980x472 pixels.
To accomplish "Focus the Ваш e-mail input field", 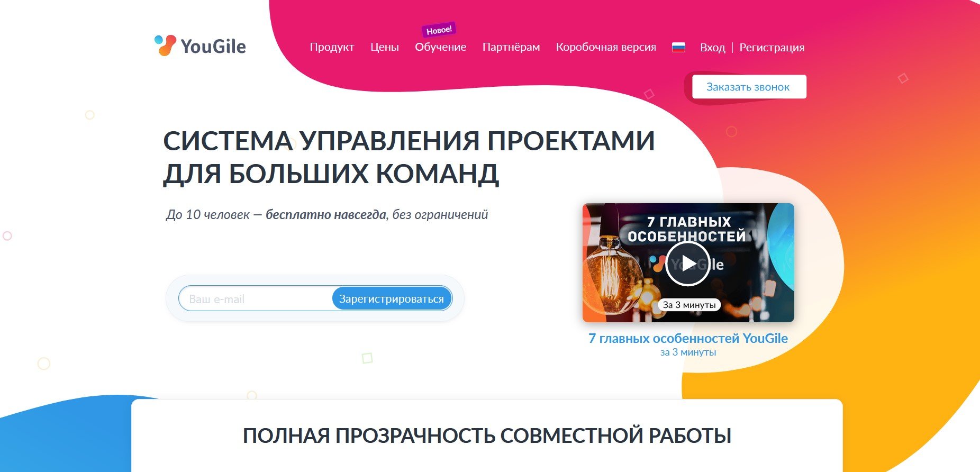I will click(x=255, y=299).
